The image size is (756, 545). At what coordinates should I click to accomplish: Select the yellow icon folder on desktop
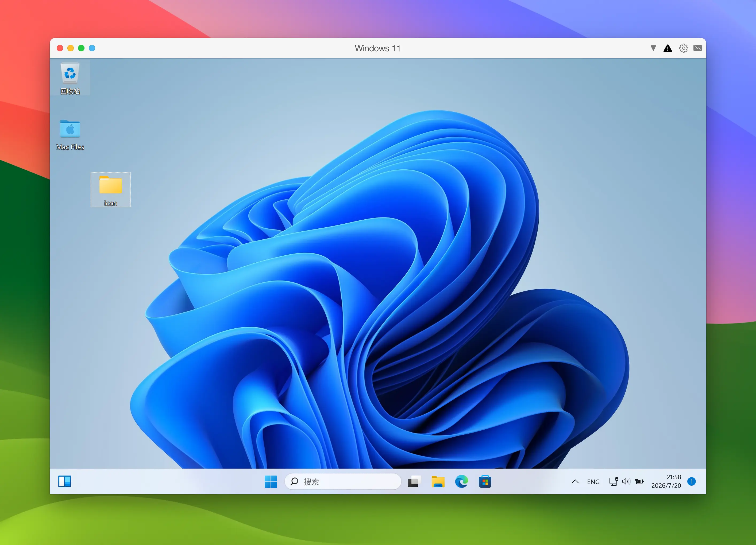[111, 189]
